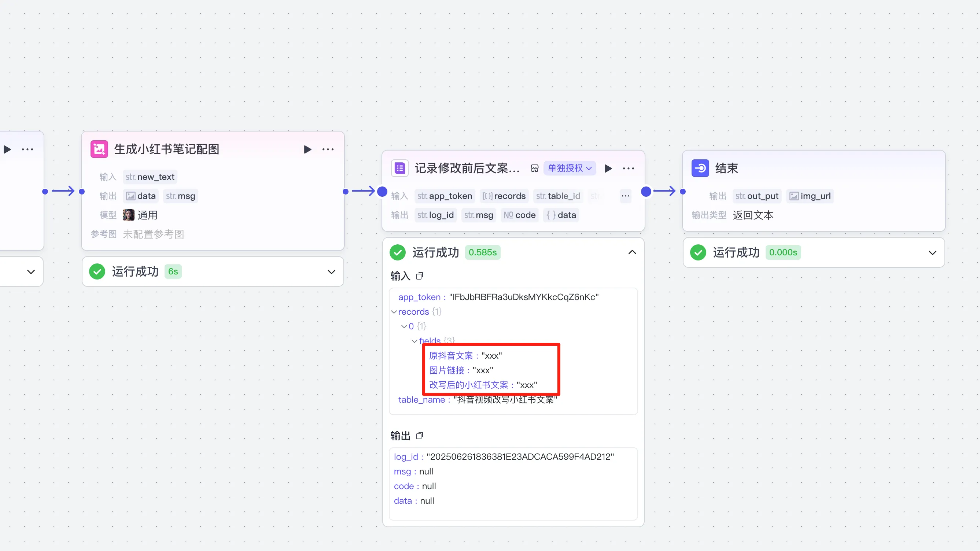Select the 通用 model avatar thumbnail

[x=129, y=215]
